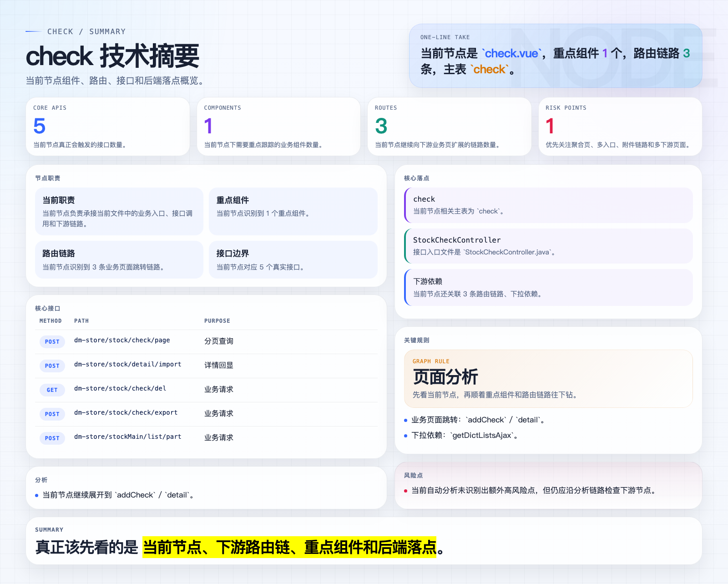This screenshot has width=728, height=584.
Task: Click the 核心落点 section heading
Action: pyautogui.click(x=417, y=178)
